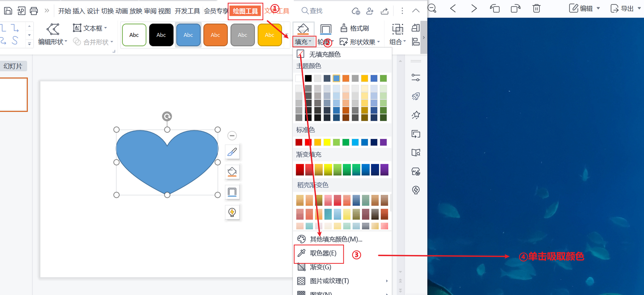Expand the Group (组合) dropdown
This screenshot has height=295, width=644.
tap(397, 42)
